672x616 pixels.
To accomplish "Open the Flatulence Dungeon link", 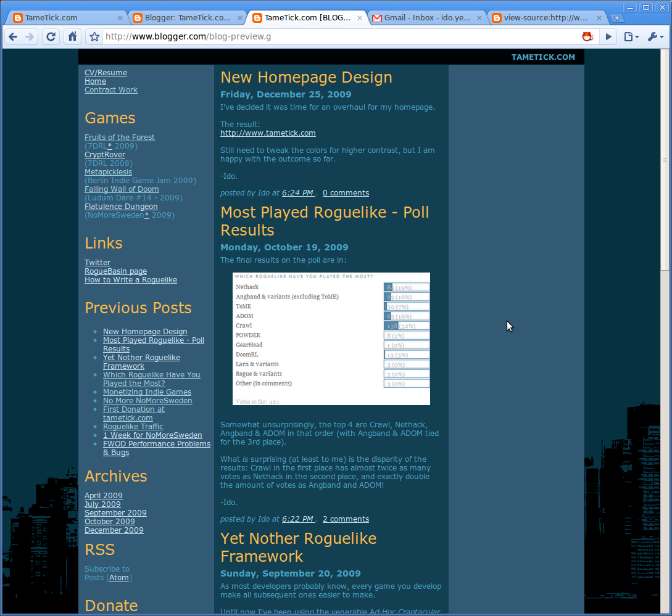I will point(121,207).
